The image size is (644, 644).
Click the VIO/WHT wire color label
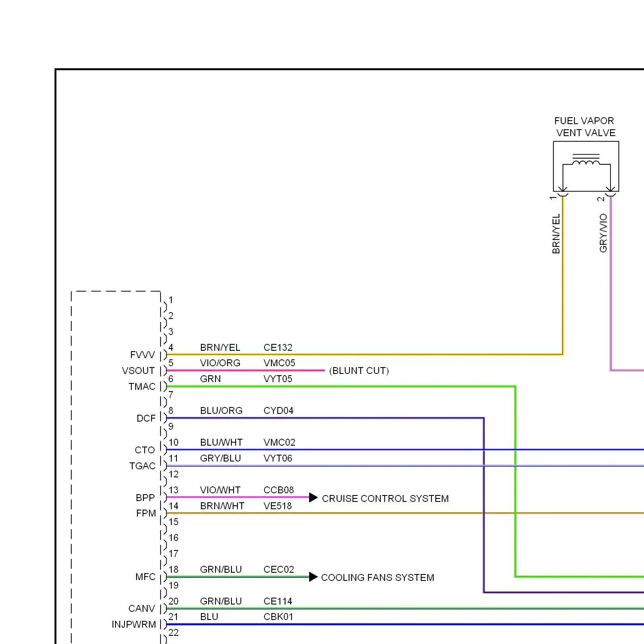click(220, 490)
